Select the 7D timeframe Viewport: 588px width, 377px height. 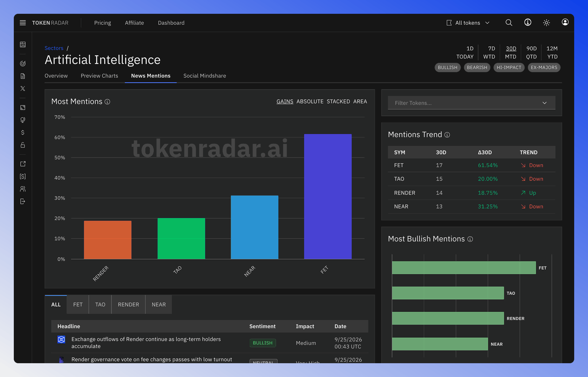[x=491, y=48]
